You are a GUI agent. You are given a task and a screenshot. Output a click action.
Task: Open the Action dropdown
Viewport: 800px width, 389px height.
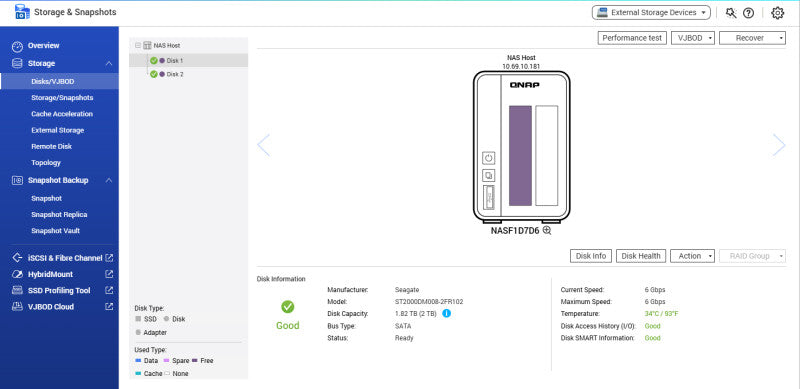coord(692,256)
